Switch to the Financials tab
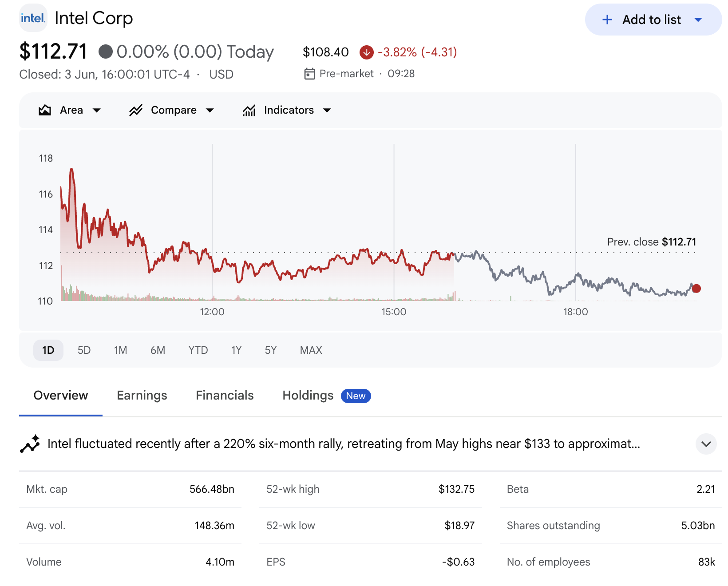 225,396
